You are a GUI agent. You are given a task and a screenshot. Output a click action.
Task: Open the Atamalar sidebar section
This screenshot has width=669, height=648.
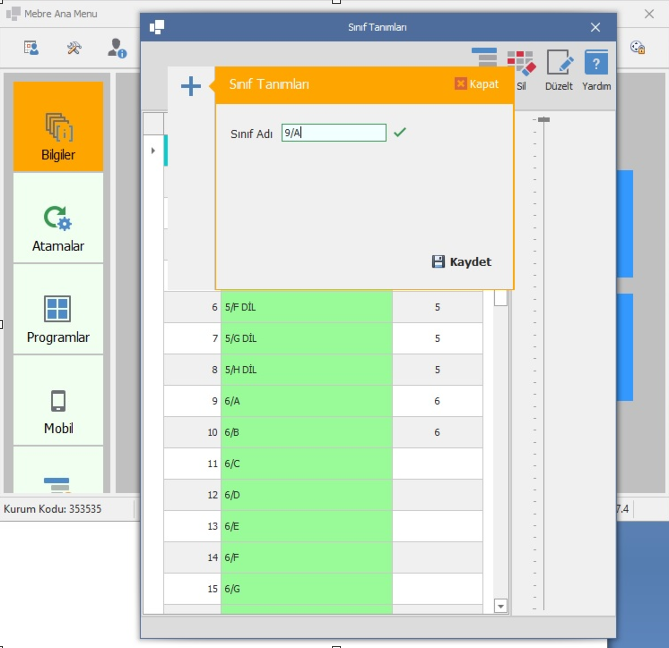click(58, 218)
